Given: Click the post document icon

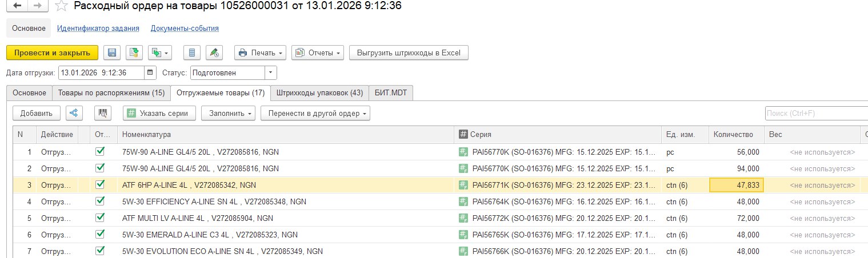Looking at the screenshot, I should (x=134, y=53).
